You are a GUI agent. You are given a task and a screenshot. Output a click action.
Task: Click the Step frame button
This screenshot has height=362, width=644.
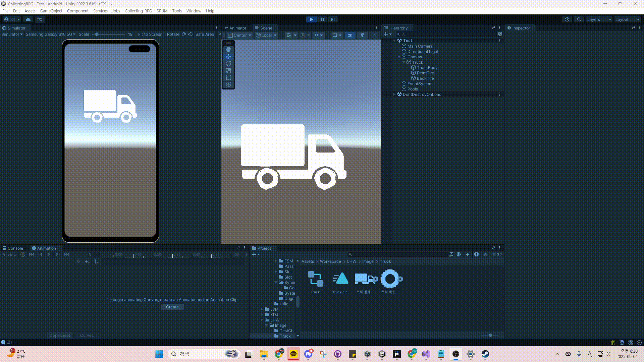coord(332,19)
